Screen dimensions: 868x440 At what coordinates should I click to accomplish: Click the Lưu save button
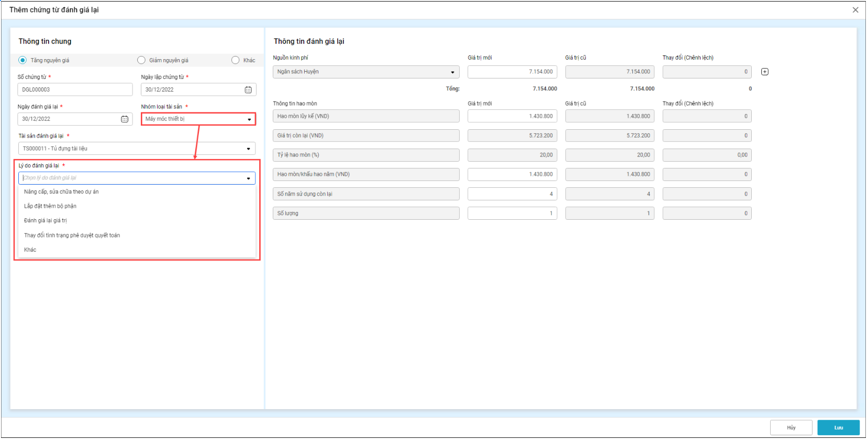tap(838, 427)
